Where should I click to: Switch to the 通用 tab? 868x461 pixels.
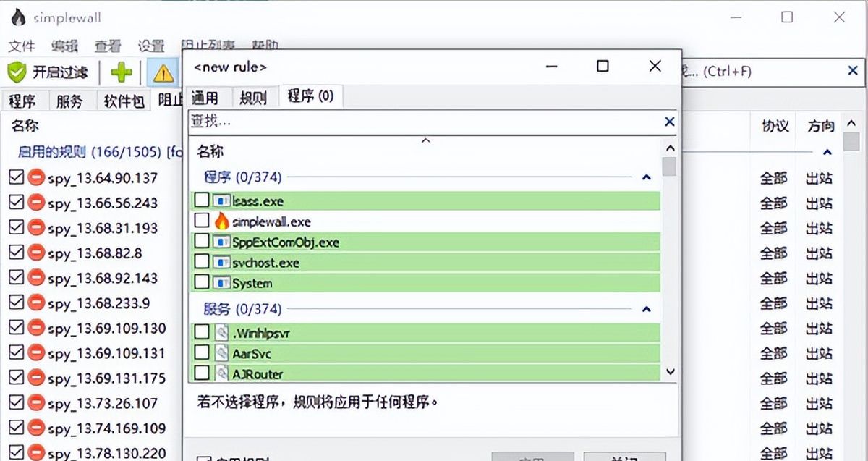click(x=205, y=98)
